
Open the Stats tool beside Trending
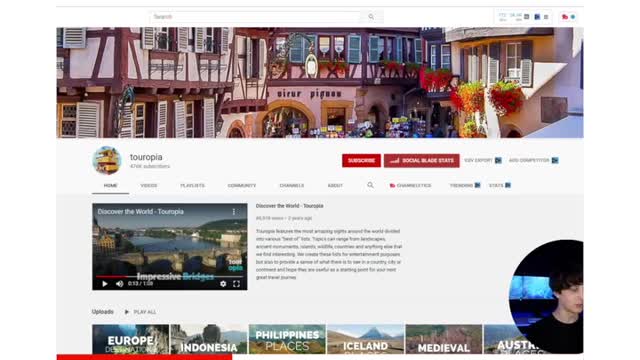tap(500, 185)
